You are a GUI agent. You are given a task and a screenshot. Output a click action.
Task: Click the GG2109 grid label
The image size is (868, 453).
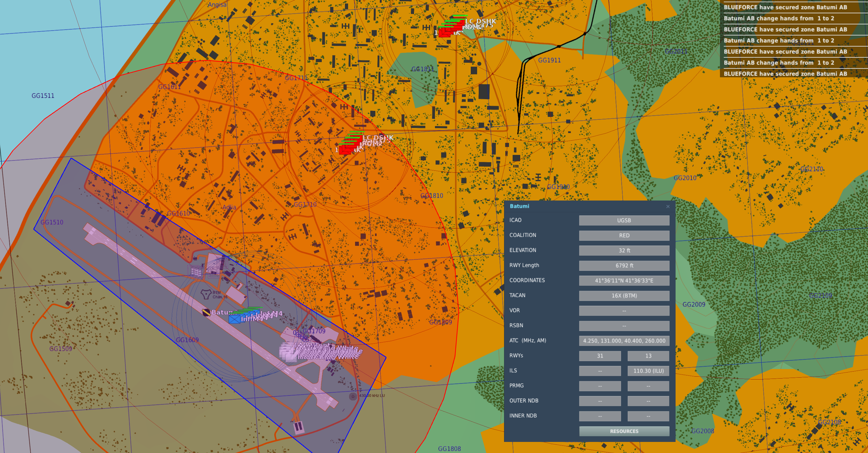click(820, 296)
